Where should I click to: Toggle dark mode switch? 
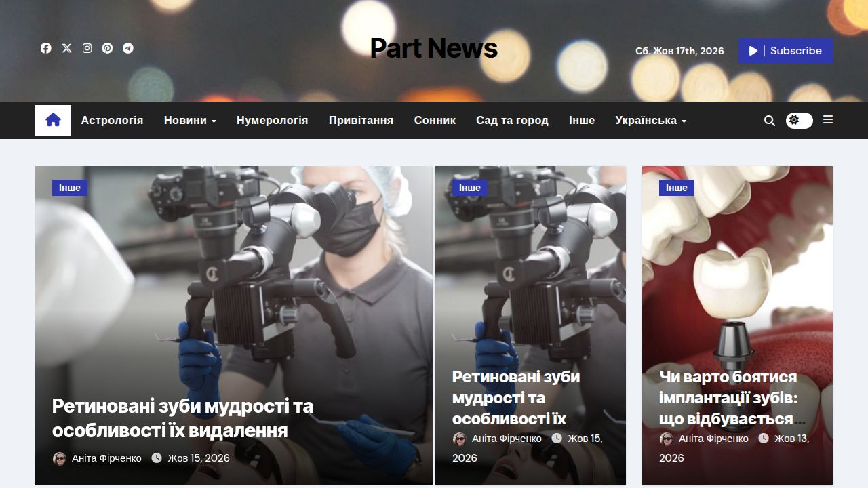799,120
